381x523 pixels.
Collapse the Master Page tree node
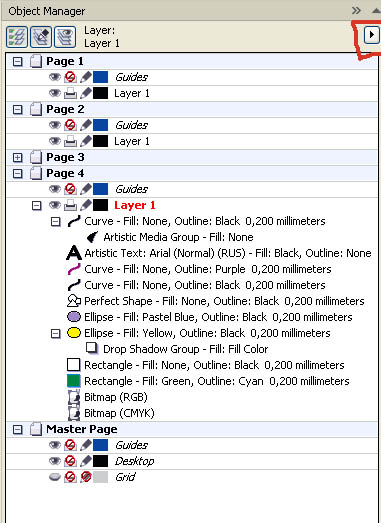tap(17, 429)
